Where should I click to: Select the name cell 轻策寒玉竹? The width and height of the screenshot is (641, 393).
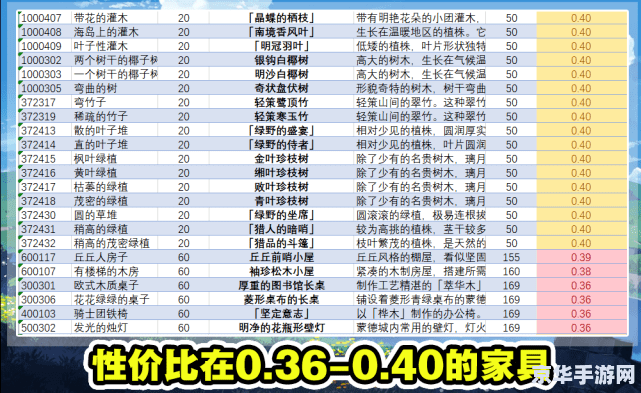[281, 117]
